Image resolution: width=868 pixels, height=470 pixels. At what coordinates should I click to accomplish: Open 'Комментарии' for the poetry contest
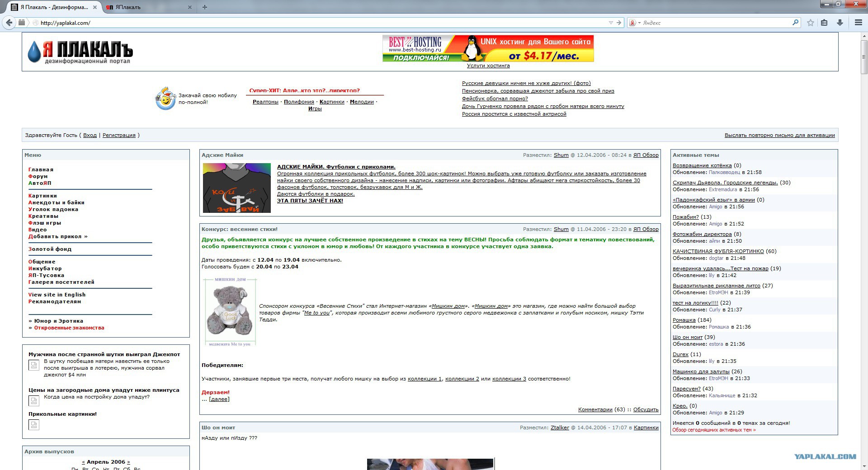click(595, 409)
